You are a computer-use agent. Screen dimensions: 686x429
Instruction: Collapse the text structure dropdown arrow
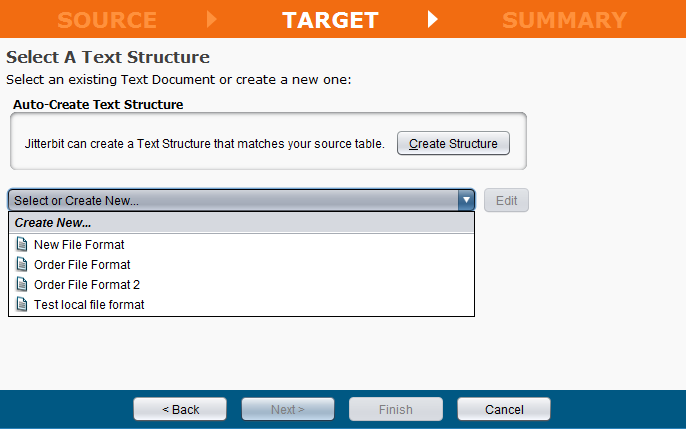(466, 200)
